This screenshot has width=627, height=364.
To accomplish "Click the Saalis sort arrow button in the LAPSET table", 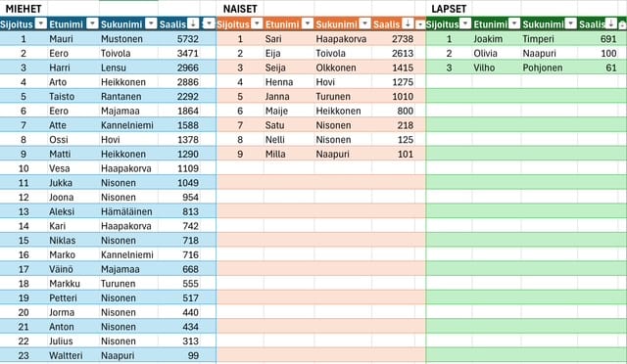I will tap(610, 23).
